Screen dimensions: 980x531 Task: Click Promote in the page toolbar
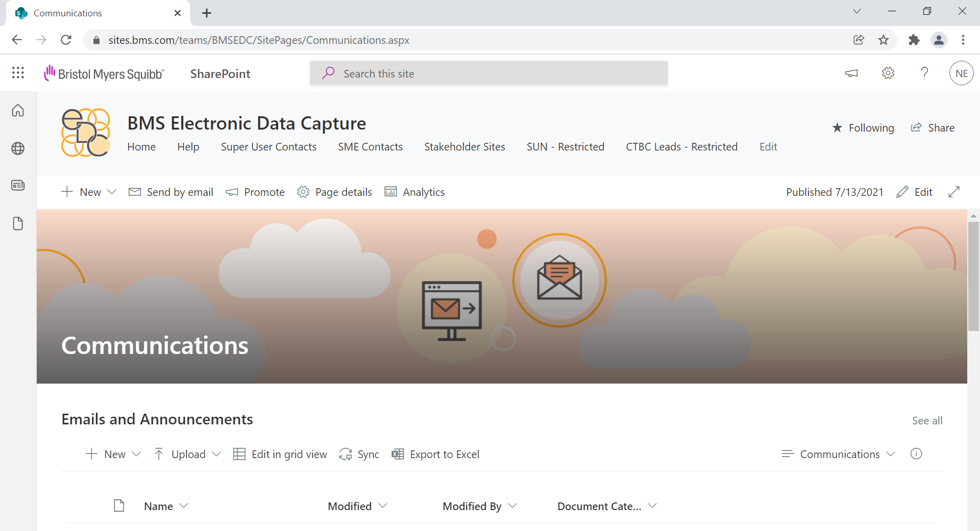tap(255, 192)
